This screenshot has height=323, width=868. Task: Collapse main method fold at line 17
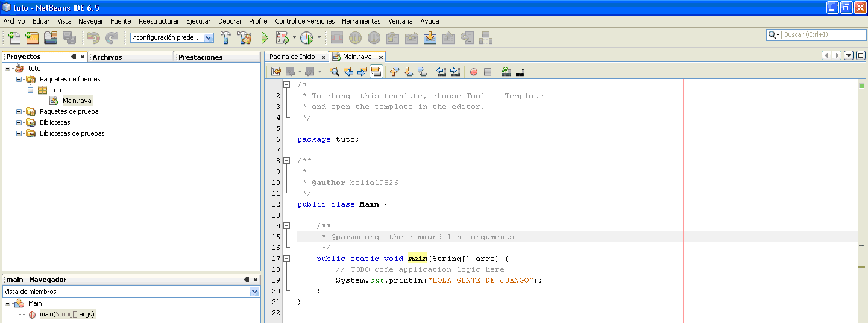click(287, 259)
